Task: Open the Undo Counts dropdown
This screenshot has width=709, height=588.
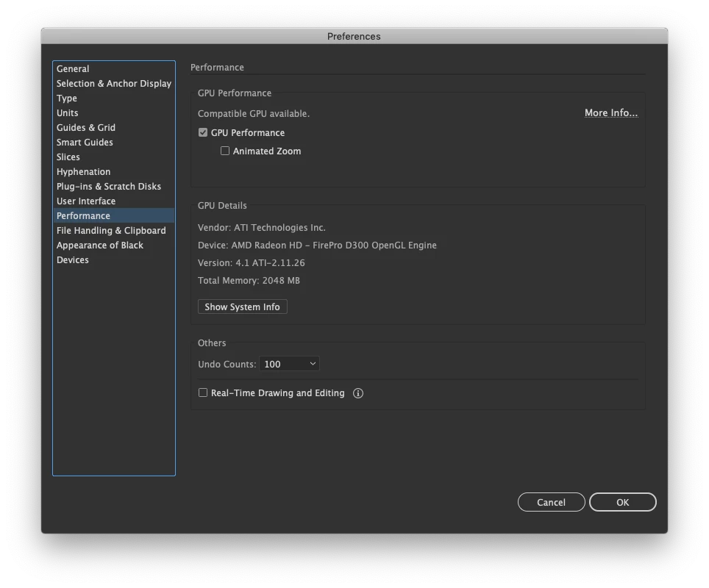Action: (289, 364)
